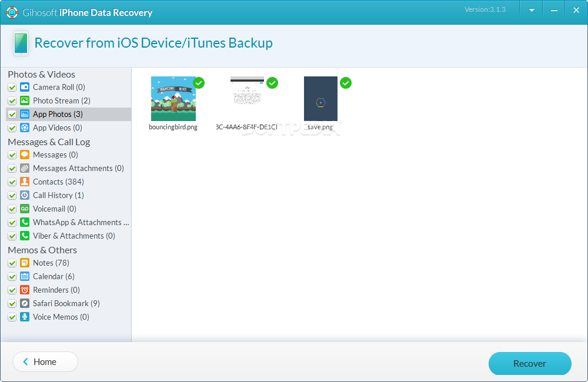Click the Voicemail icon
The width and height of the screenshot is (588, 382).
[25, 209]
